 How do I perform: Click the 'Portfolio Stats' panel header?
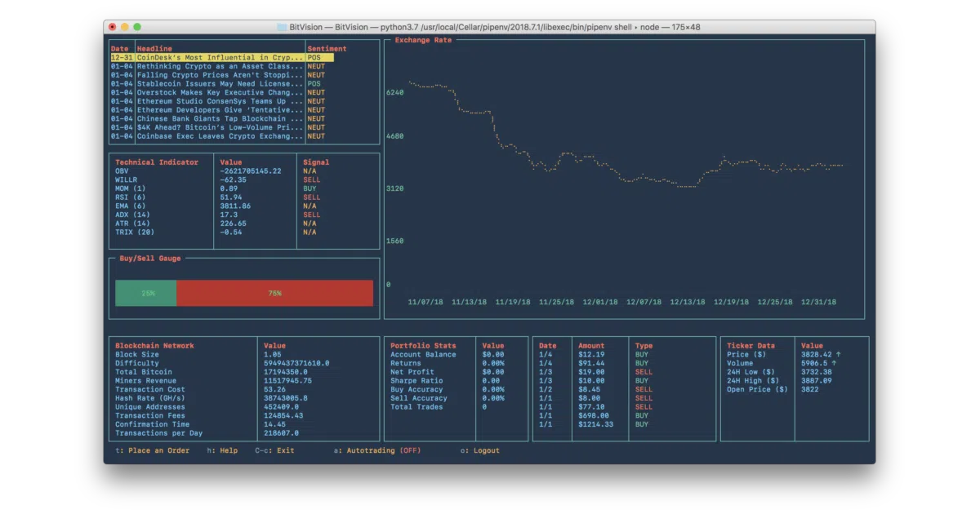tap(423, 346)
